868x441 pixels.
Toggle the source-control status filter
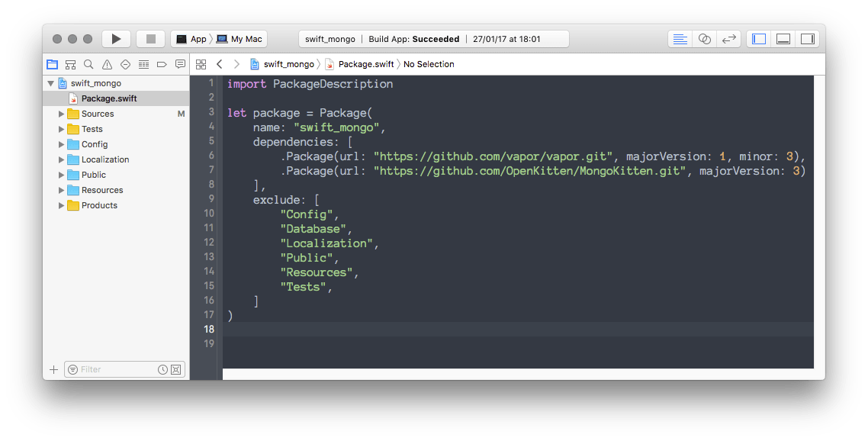(176, 369)
